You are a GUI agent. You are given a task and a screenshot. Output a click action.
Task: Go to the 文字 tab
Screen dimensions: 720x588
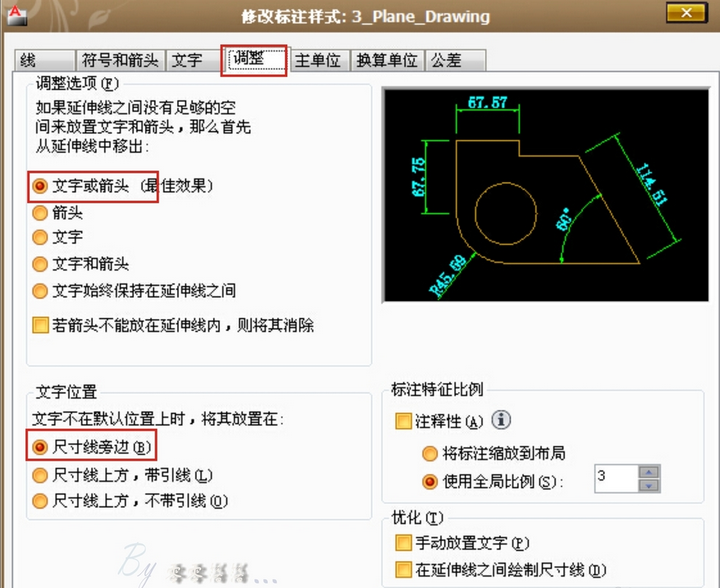click(187, 60)
